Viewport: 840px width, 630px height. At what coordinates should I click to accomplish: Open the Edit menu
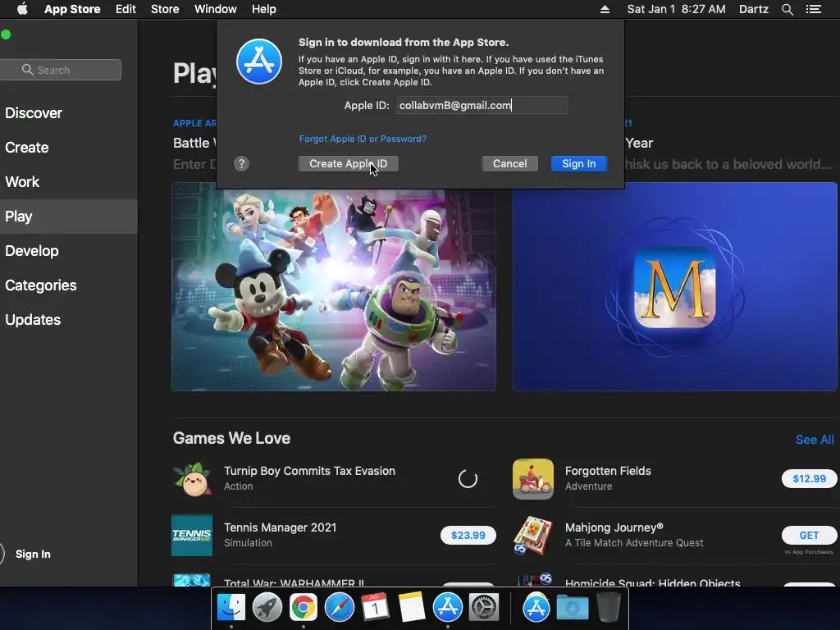[x=126, y=9]
